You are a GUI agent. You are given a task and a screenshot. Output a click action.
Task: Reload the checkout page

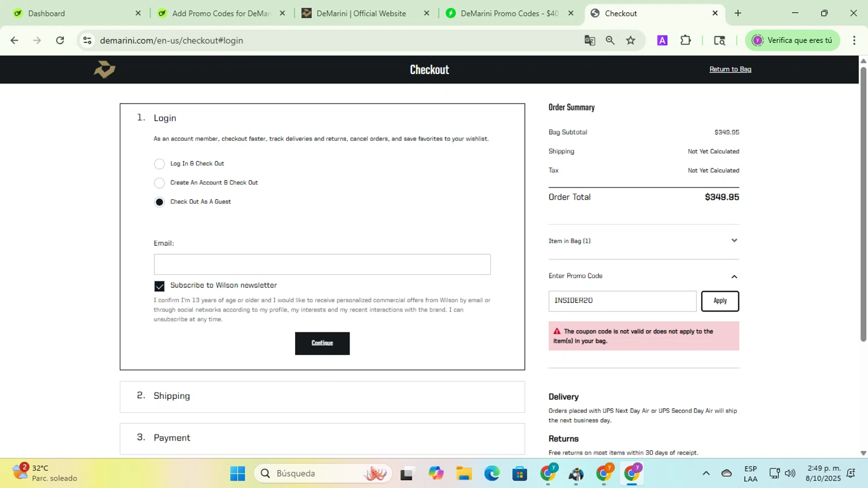click(60, 41)
